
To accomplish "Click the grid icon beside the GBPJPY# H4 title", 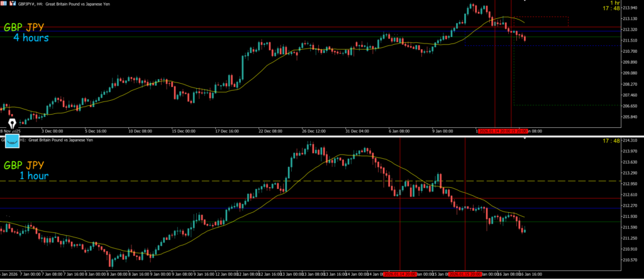I will pos(4,3).
